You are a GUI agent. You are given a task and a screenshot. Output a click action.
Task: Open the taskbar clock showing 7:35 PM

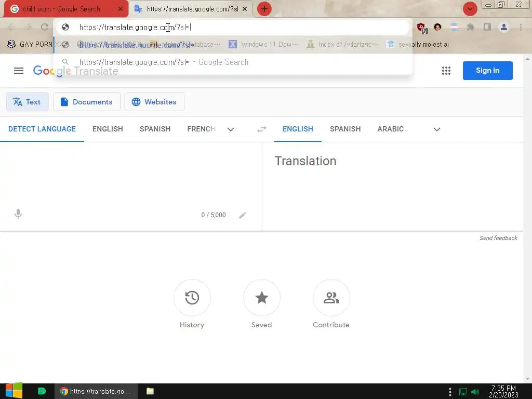[503, 392]
